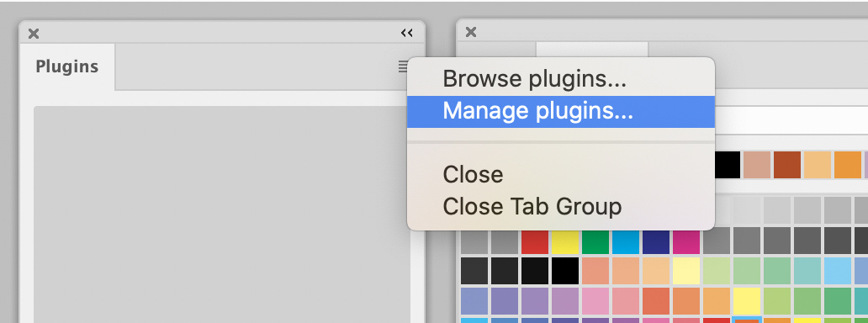Screen dimensions: 868x323
Task: Select the dark navy blue swatch
Action: [x=656, y=241]
